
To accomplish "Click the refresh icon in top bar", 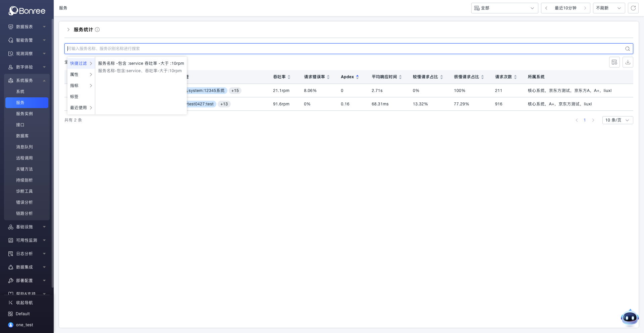I will tap(633, 8).
